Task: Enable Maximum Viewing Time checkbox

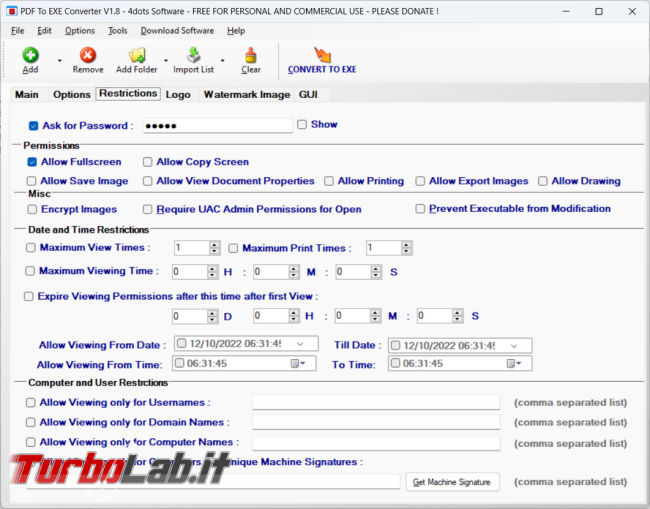Action: pos(30,271)
